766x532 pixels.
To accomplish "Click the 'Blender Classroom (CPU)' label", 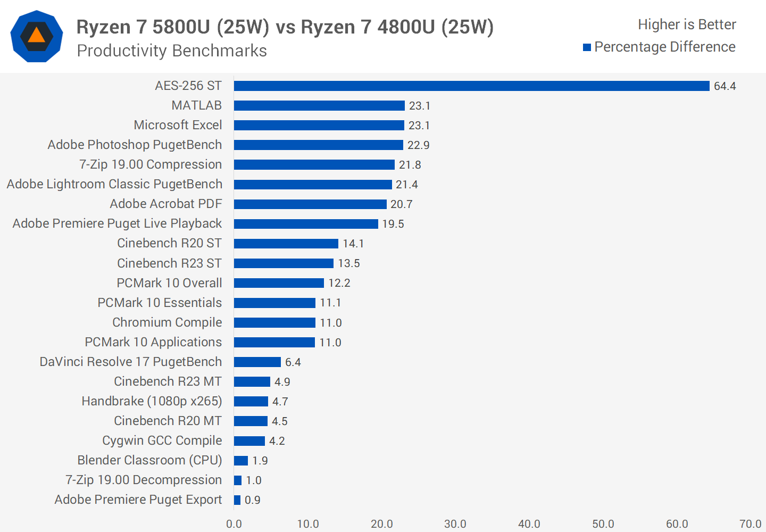I will (150, 460).
